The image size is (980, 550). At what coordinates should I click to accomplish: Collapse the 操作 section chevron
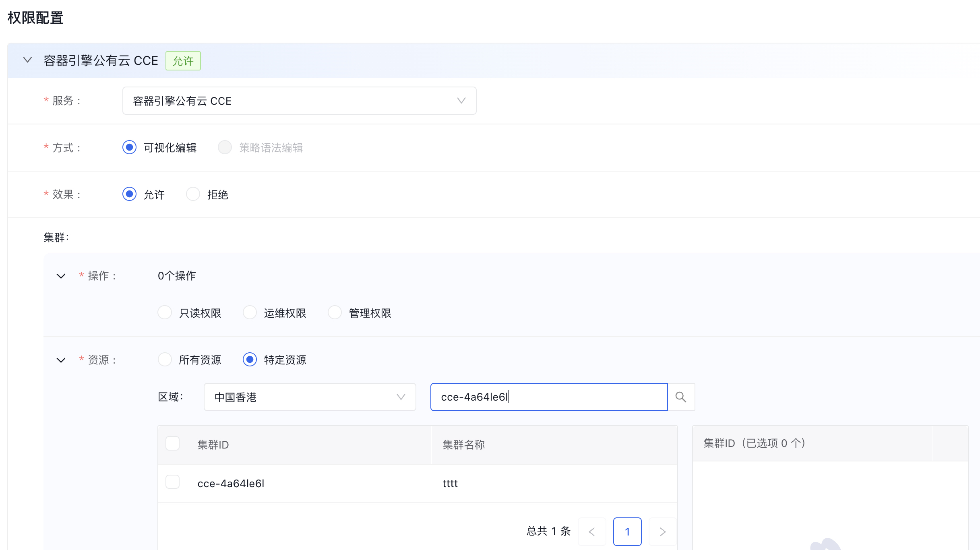[61, 276]
